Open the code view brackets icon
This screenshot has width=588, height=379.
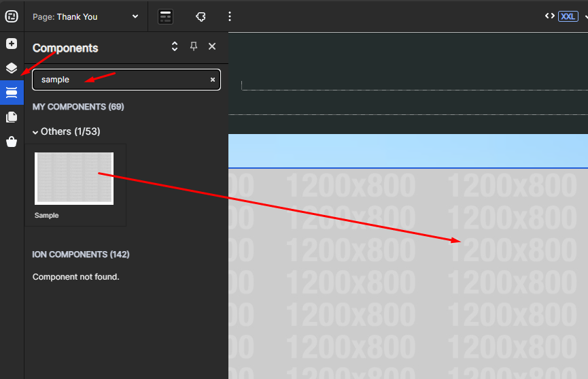point(549,16)
